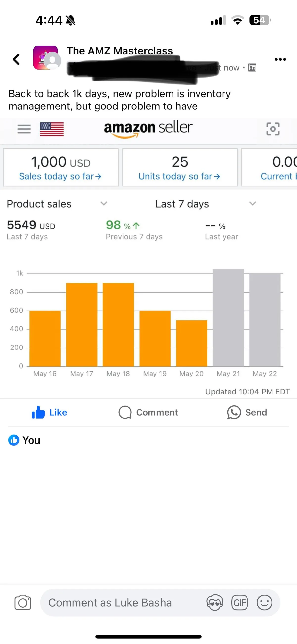The width and height of the screenshot is (297, 644).
Task: Open the GIF picker icon
Action: tap(240, 602)
